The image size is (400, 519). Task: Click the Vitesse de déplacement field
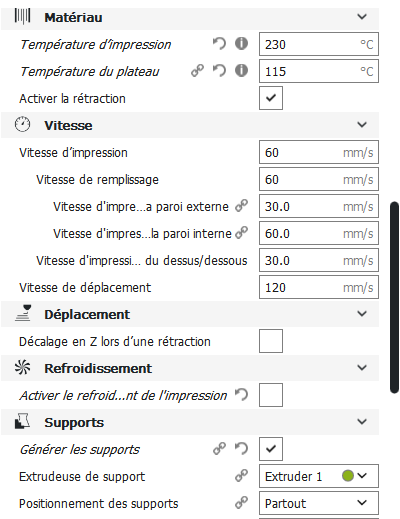point(319,287)
